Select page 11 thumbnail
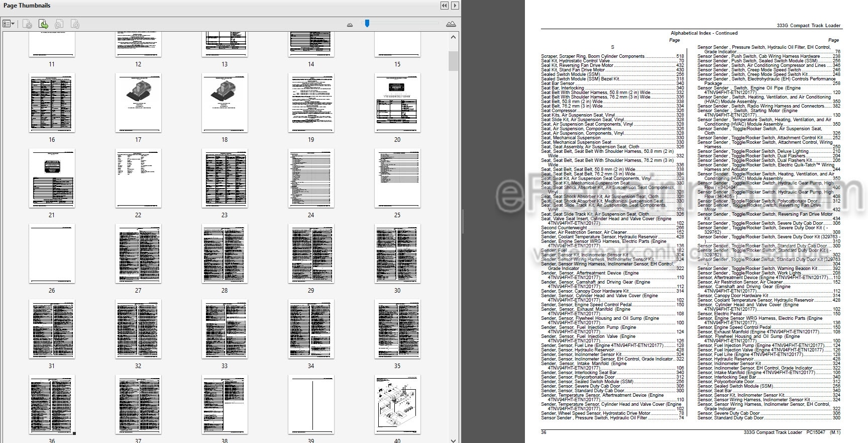Viewport: 868px width, 443px height. [x=52, y=44]
